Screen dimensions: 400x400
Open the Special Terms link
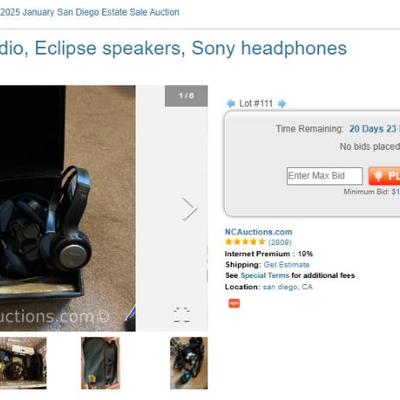[265, 276]
